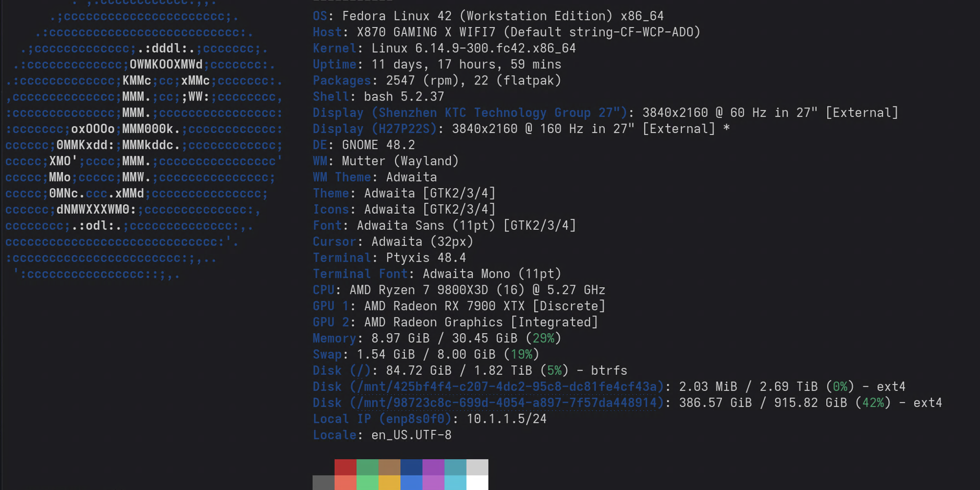Select the Terminal line Ptyxis 48.4
The height and width of the screenshot is (490, 980).
[x=389, y=259]
